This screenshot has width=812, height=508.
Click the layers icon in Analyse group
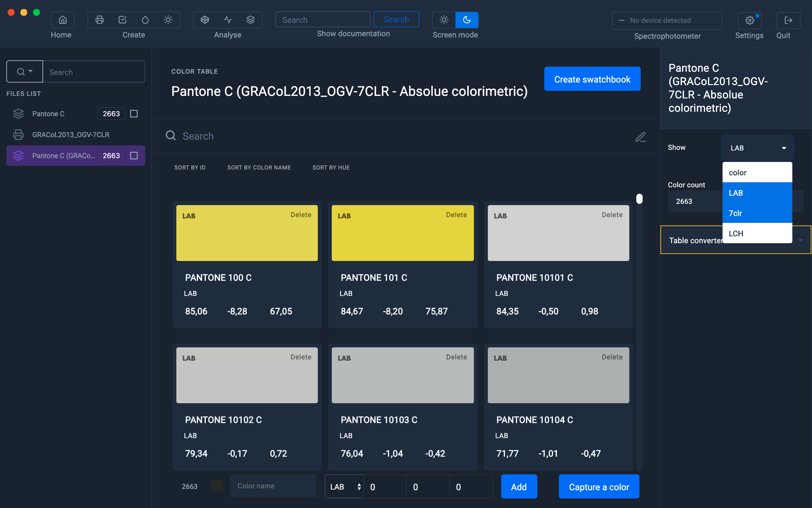(250, 20)
